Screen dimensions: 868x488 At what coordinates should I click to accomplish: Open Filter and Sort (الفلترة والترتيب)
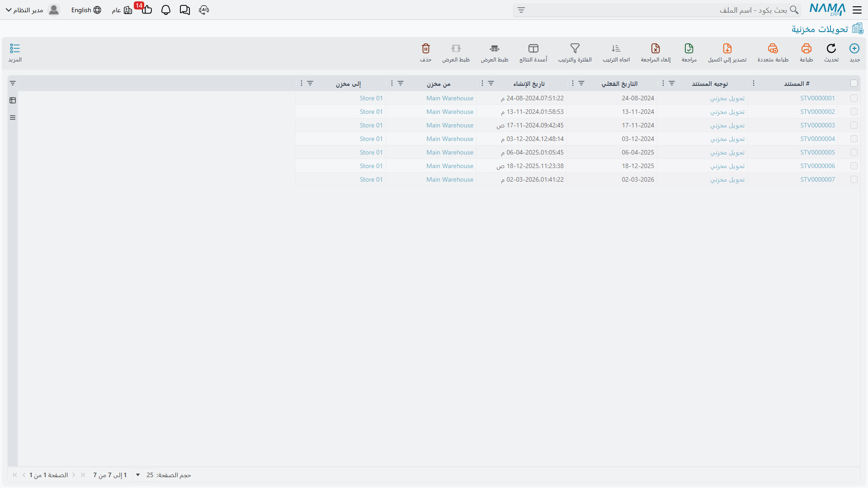point(575,48)
